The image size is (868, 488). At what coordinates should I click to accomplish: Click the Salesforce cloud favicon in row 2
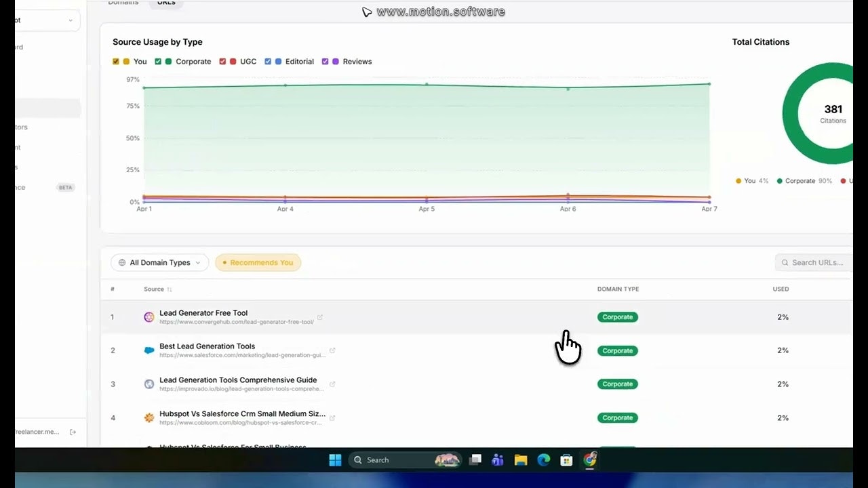tap(149, 350)
